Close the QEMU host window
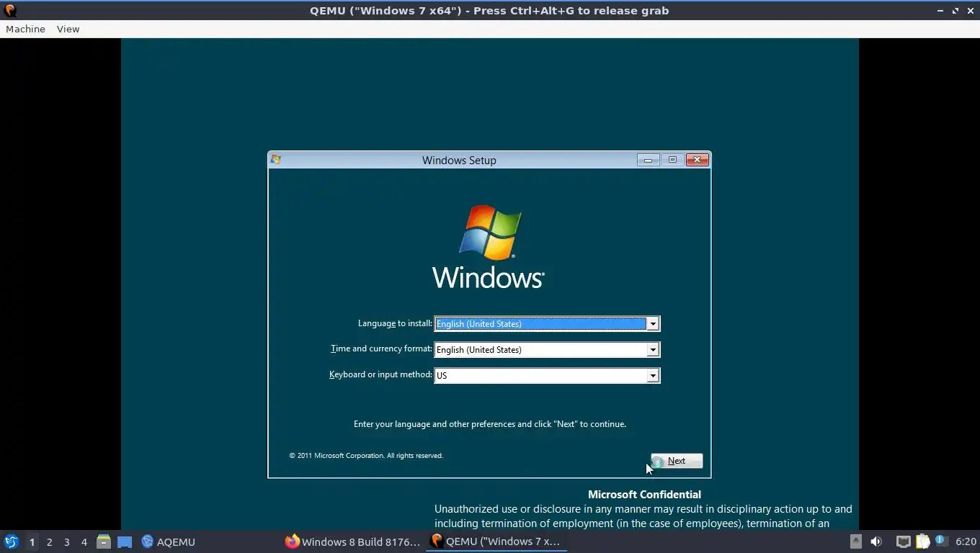The height and width of the screenshot is (553, 980). pos(970,11)
